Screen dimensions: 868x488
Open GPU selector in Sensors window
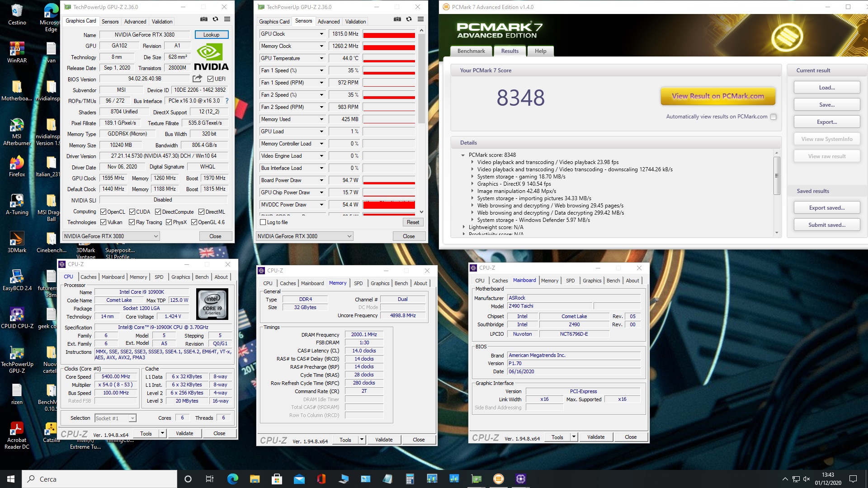304,236
